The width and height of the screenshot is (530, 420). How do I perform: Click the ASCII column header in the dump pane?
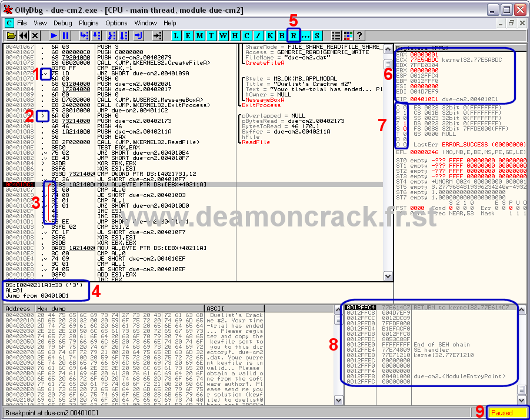pyautogui.click(x=235, y=308)
